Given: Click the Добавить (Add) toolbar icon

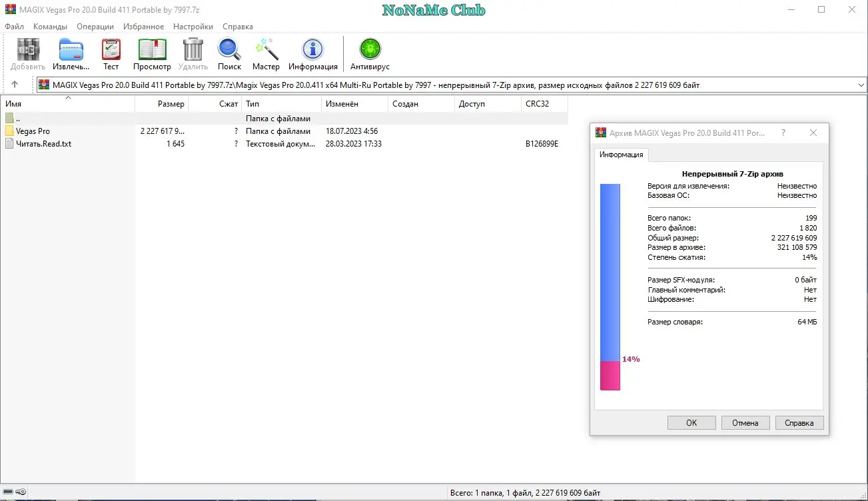Looking at the screenshot, I should pyautogui.click(x=28, y=50).
